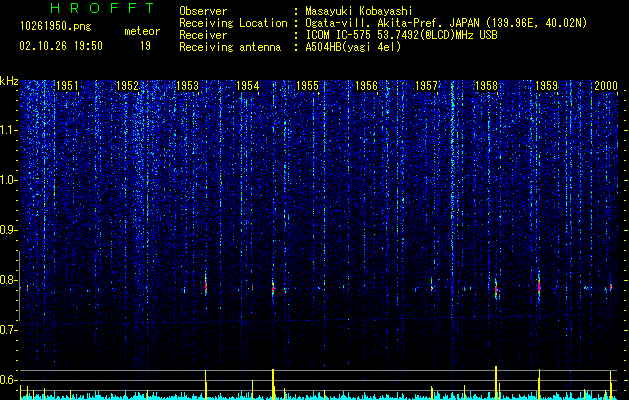Click observer name Masayuki Kobayashi
This screenshot has width=629, height=400.
[x=359, y=11]
